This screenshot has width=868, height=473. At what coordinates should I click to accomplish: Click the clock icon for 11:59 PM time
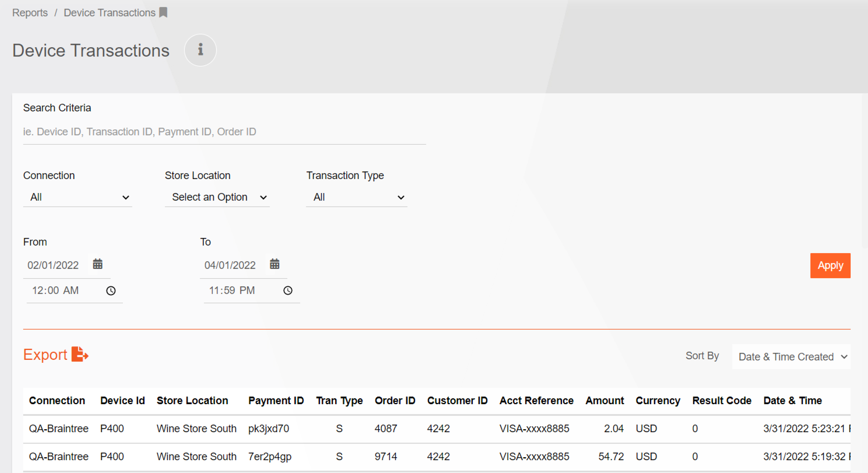pyautogui.click(x=288, y=290)
